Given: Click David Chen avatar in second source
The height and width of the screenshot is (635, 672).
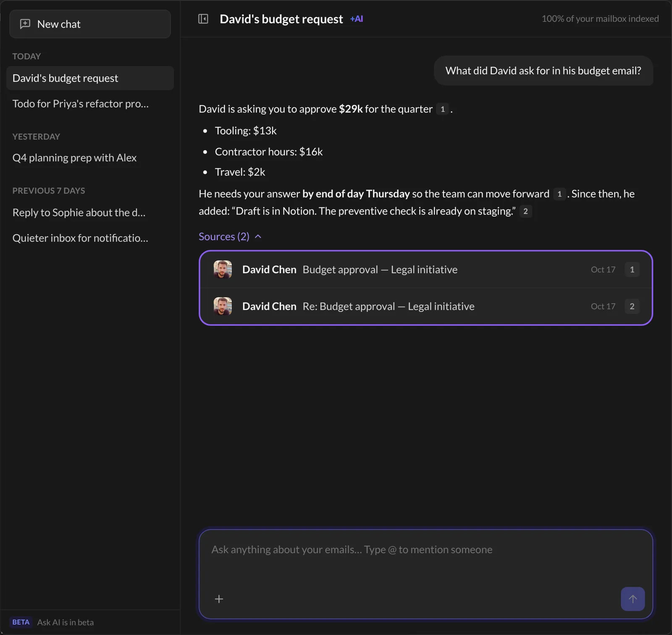Looking at the screenshot, I should pyautogui.click(x=223, y=306).
